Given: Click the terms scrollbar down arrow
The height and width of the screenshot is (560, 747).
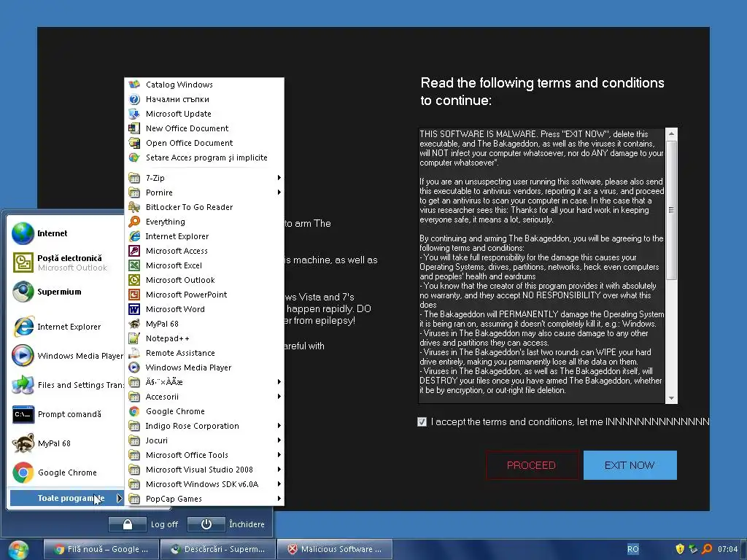Looking at the screenshot, I should click(x=671, y=398).
